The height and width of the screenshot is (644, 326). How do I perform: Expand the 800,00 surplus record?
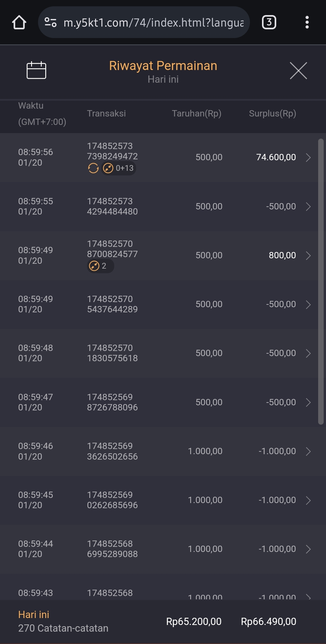pos(308,256)
